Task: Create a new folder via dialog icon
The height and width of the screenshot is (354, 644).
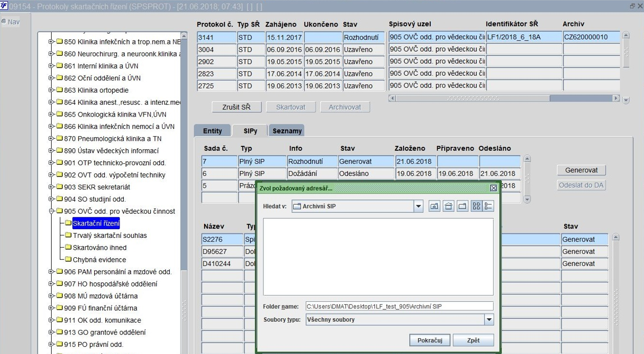Action: click(x=462, y=206)
